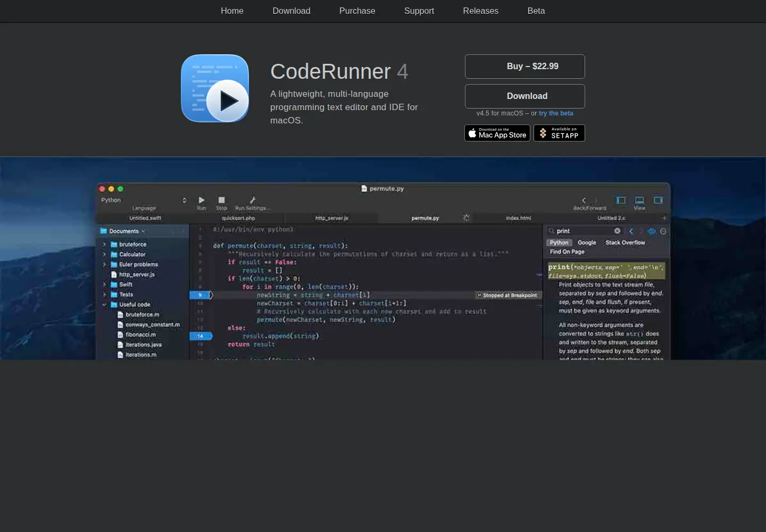
Task: Expand the bruteforce folder
Action: [104, 244]
